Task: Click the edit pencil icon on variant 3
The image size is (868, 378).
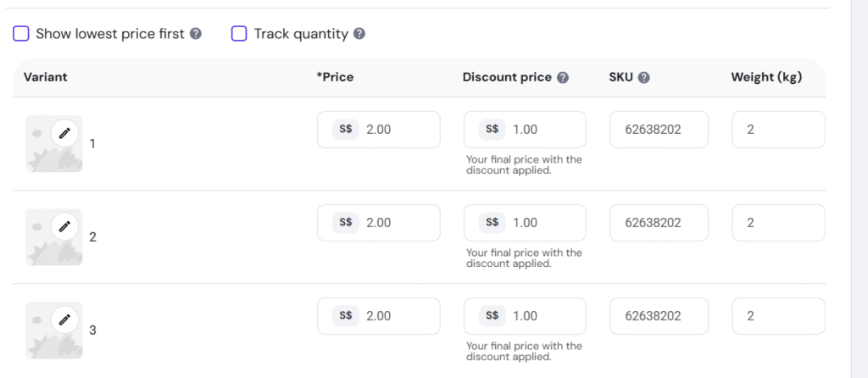Action: pyautogui.click(x=64, y=319)
